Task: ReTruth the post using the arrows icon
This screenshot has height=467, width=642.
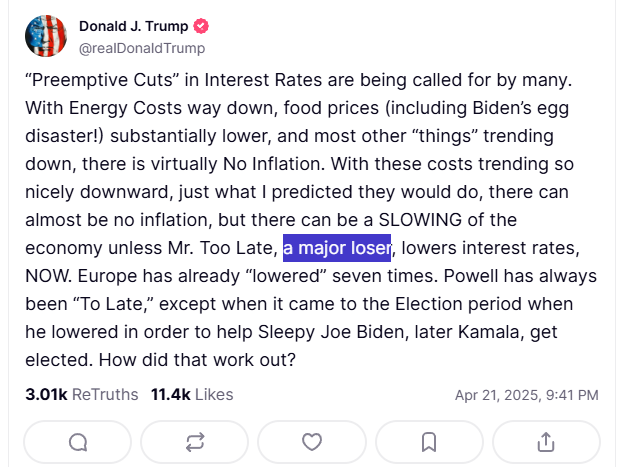Action: pyautogui.click(x=195, y=442)
